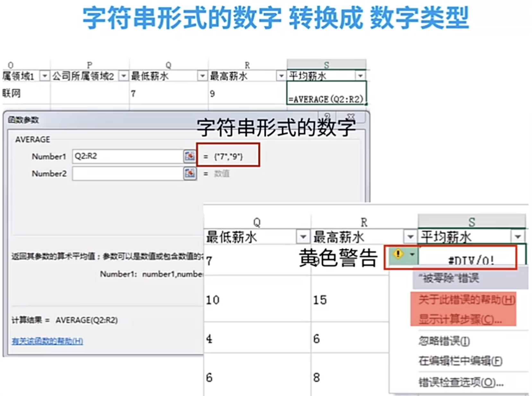The image size is (532, 396).
Task: Click the yellow warning error icon
Action: 398,254
